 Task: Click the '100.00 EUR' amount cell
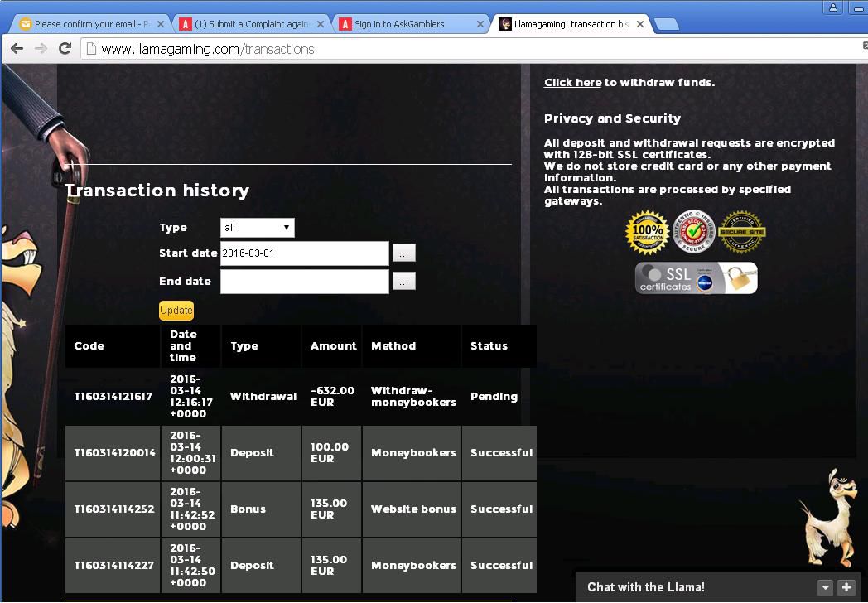pyautogui.click(x=330, y=453)
